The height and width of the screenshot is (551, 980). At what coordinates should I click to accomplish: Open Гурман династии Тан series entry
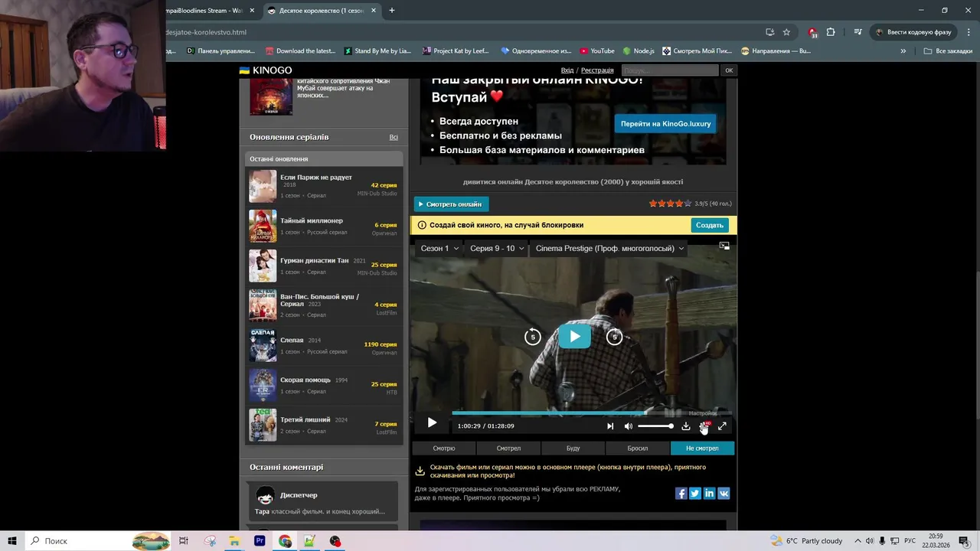[x=314, y=261]
